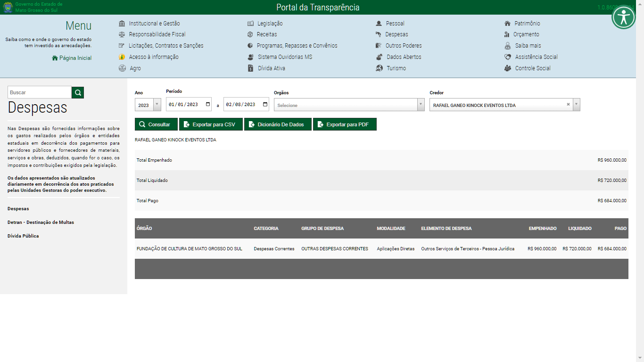Click the ÓRGÃO column header

pyautogui.click(x=144, y=229)
